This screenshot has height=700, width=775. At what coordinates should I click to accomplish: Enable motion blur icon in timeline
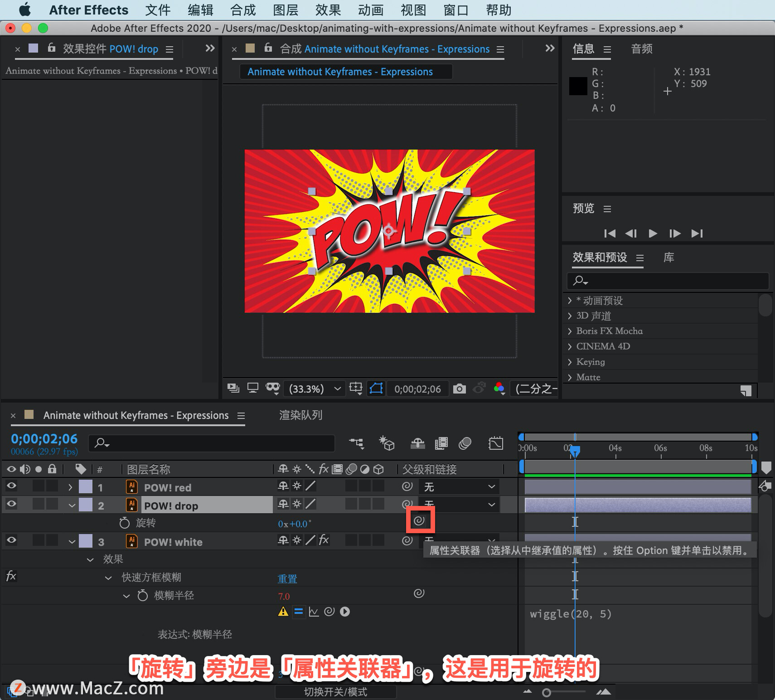[465, 443]
